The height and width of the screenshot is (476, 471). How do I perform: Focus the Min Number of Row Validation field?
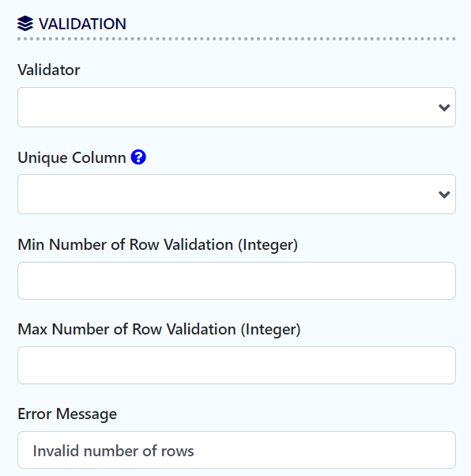coord(236,281)
